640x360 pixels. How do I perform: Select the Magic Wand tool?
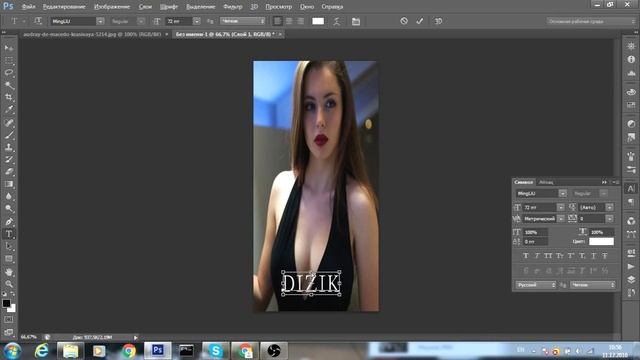tap(9, 85)
